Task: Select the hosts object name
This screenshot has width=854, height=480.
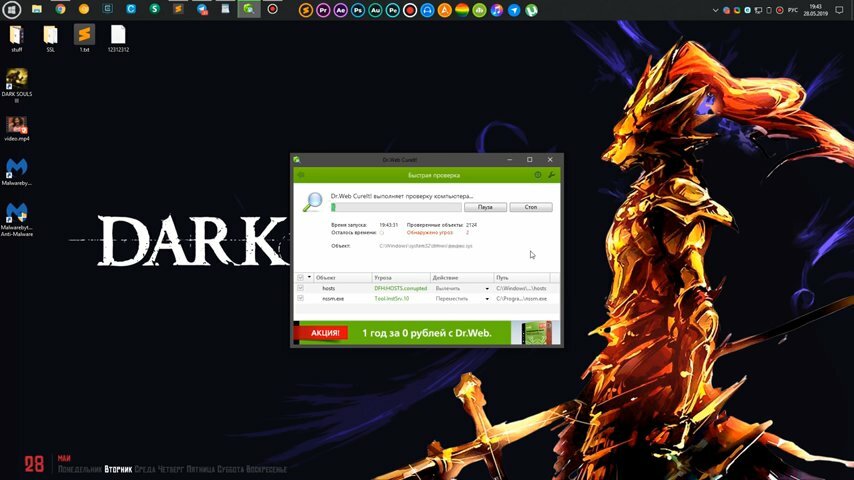Action: click(x=328, y=288)
